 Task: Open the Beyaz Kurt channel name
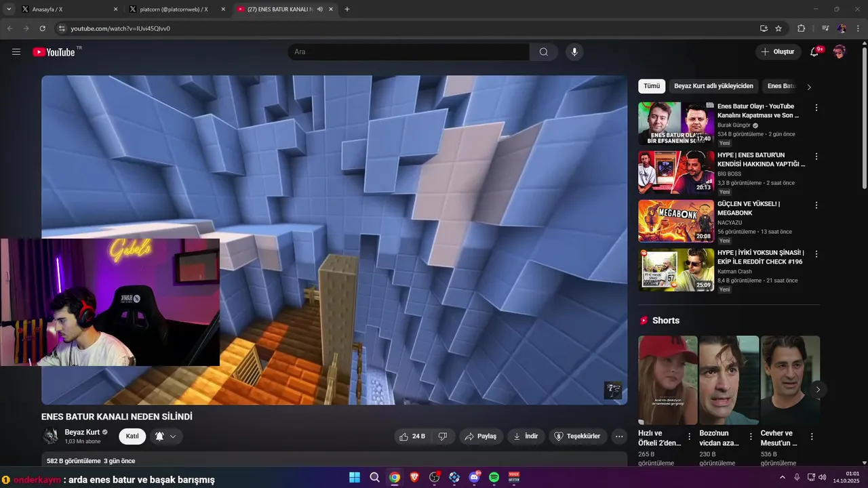[82, 432]
